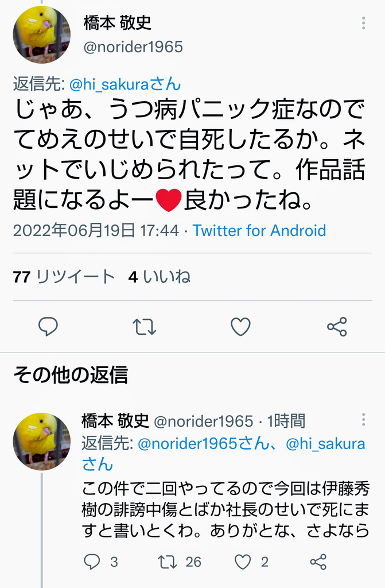Share the second tweet by 橋本 敬史
Image resolution: width=385 pixels, height=588 pixels.
click(x=318, y=562)
